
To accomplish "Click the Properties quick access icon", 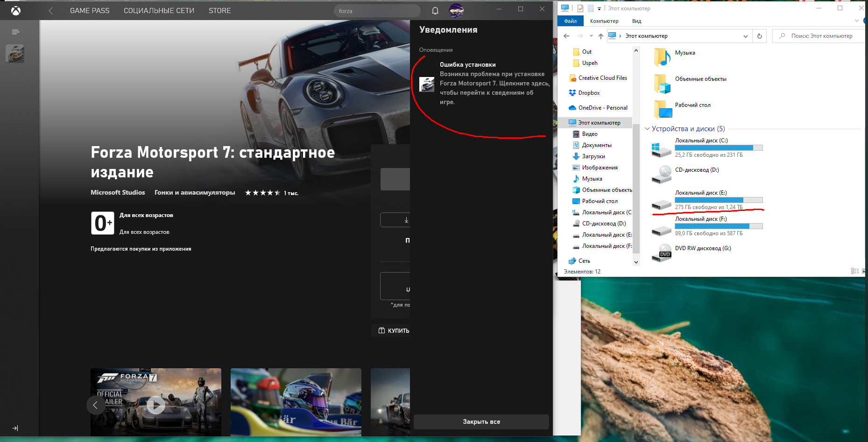I will click(580, 8).
